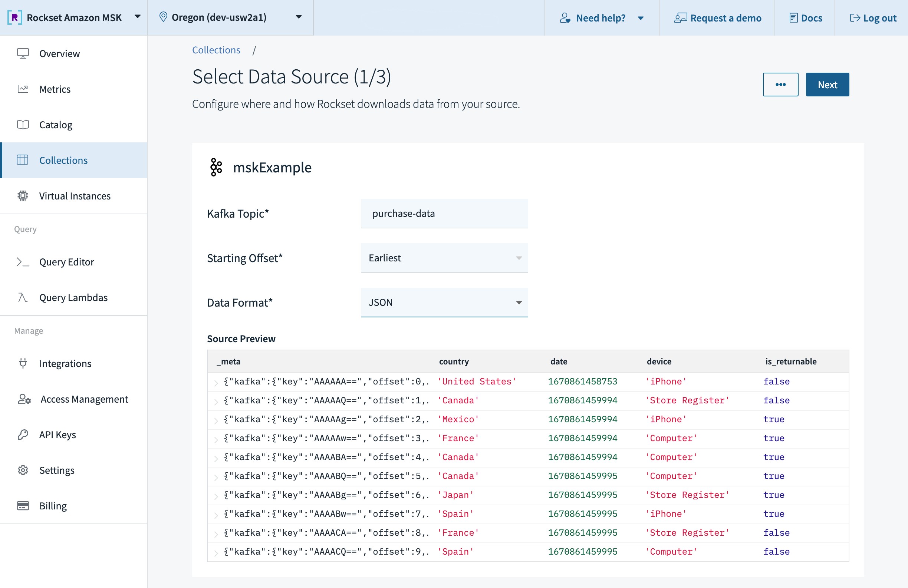Expand the United States row in preview
Image resolution: width=908 pixels, height=588 pixels.
pyautogui.click(x=216, y=383)
